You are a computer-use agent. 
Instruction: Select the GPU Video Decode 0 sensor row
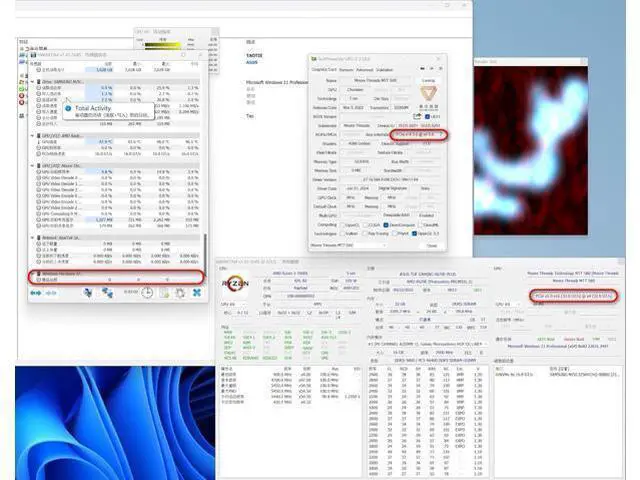[x=115, y=178]
